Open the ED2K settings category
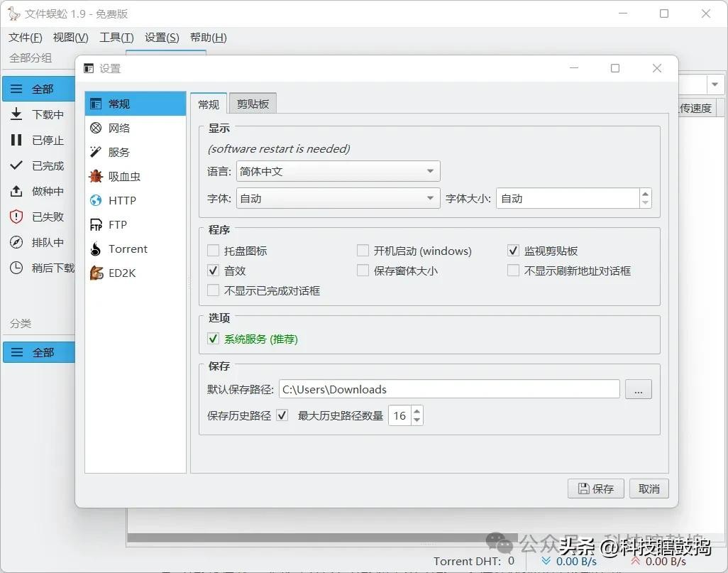The width and height of the screenshot is (728, 573). (121, 273)
